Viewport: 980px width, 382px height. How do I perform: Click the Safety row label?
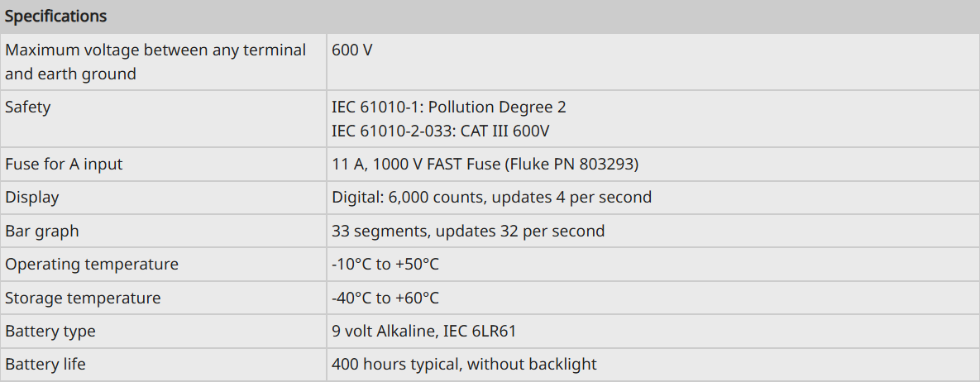point(27,107)
